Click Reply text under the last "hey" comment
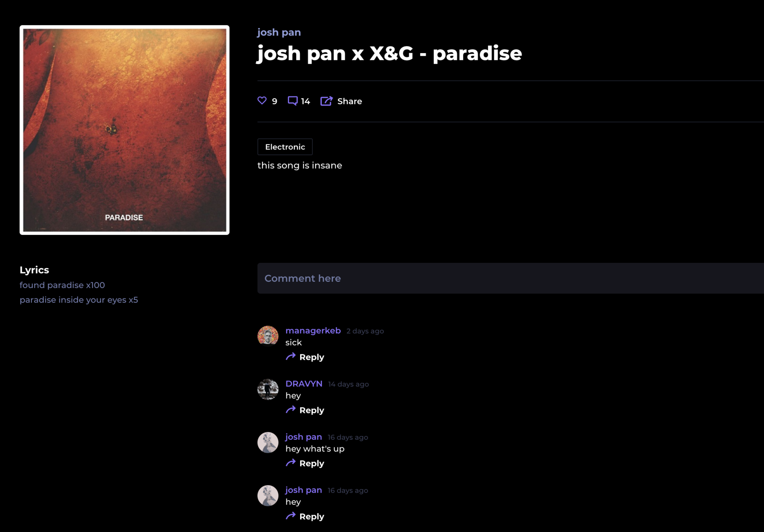 tap(312, 517)
